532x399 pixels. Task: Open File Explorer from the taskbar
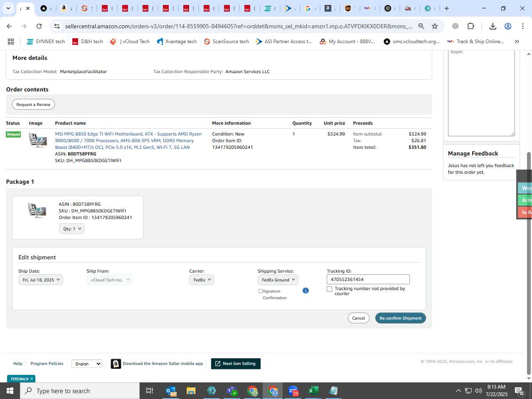191,391
